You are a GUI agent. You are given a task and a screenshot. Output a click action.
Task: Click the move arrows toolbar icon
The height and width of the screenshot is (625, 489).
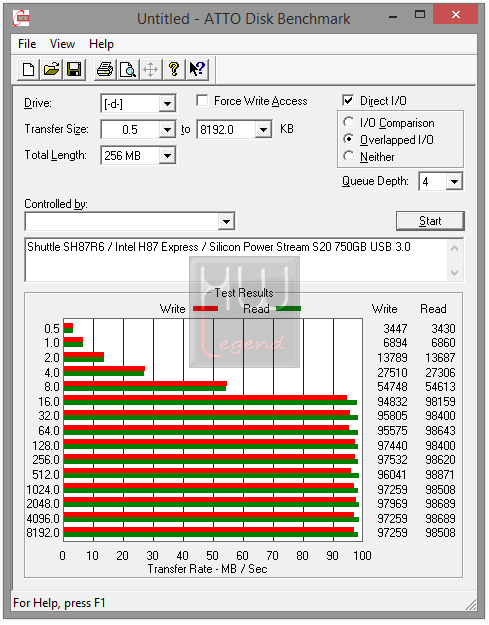click(151, 69)
